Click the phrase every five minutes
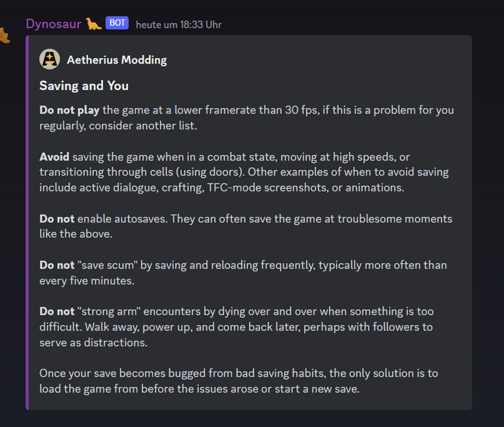This screenshot has width=504, height=427. coord(86,280)
